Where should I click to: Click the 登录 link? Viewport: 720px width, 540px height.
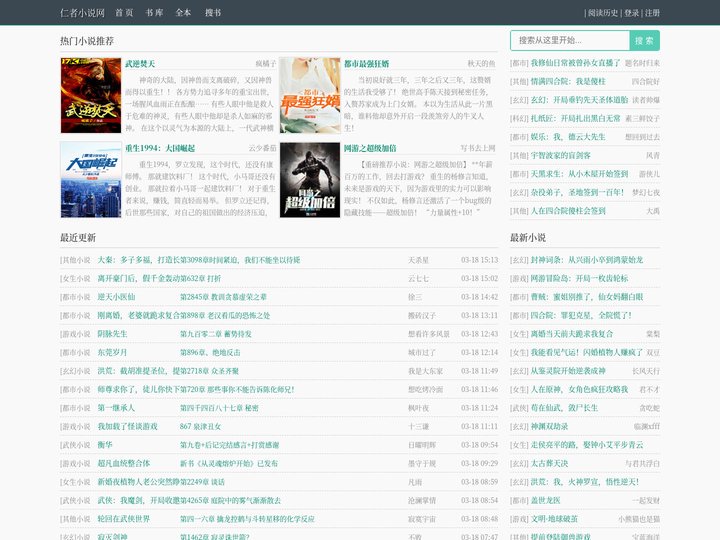(x=631, y=13)
